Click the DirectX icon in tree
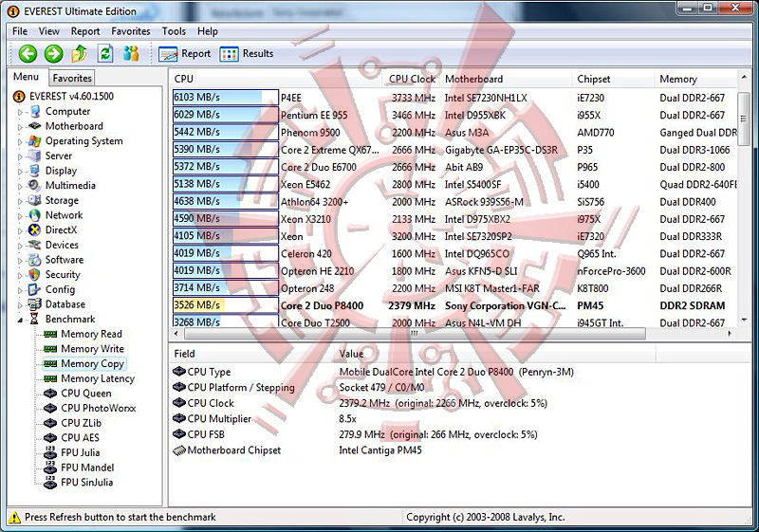This screenshot has height=532, width=759. (x=34, y=229)
